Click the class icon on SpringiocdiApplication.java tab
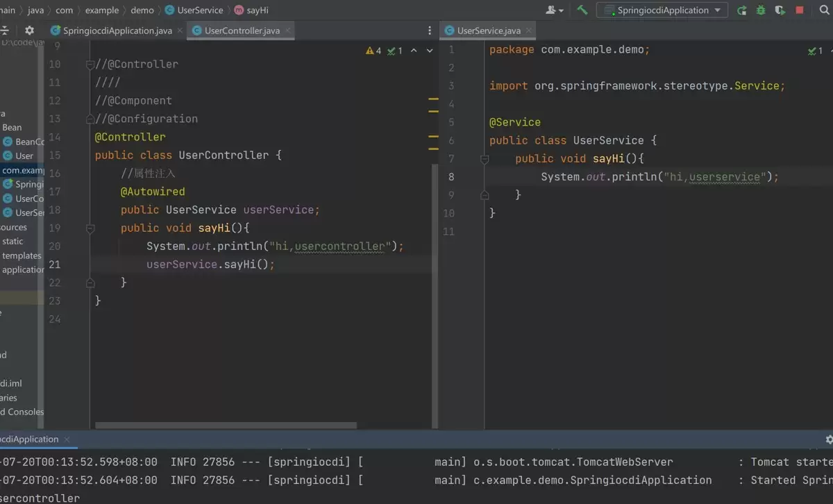 coord(56,31)
